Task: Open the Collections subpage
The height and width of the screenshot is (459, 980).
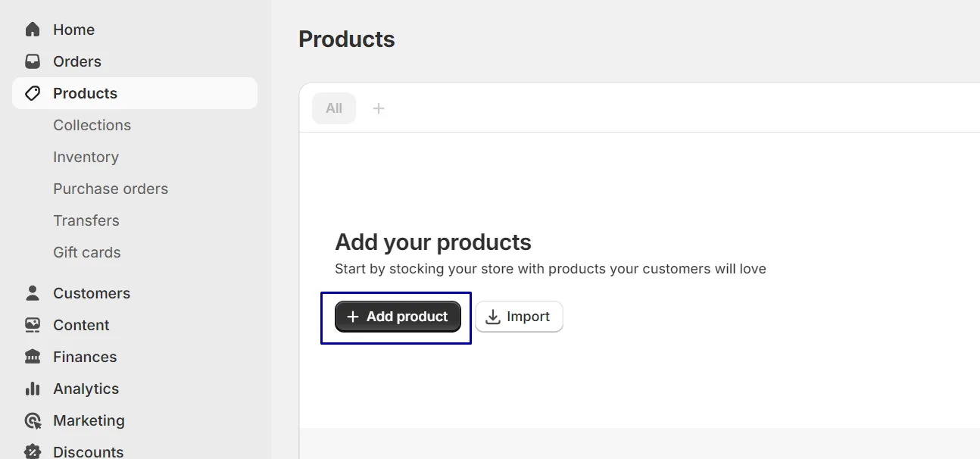Action: click(x=92, y=125)
